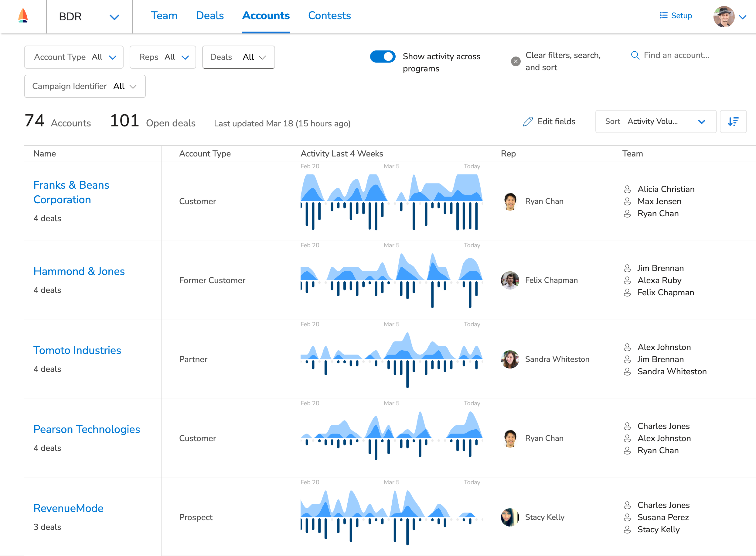
Task: Click the 'Prospect' account type cell
Action: click(x=196, y=517)
